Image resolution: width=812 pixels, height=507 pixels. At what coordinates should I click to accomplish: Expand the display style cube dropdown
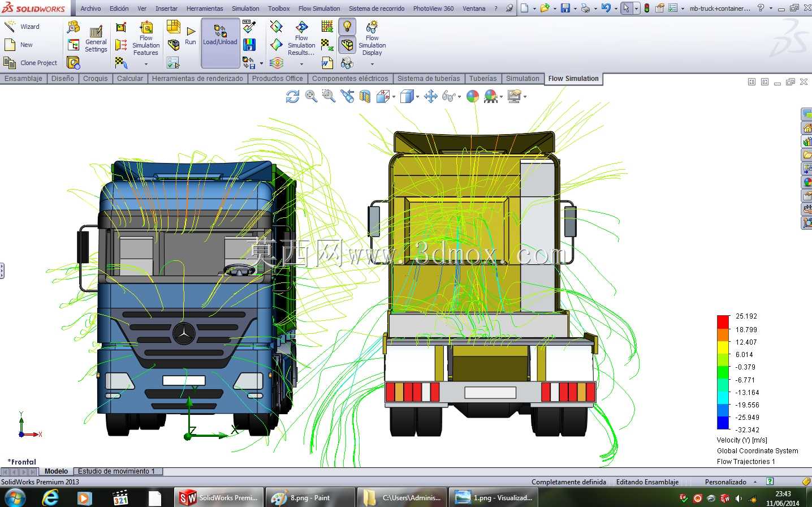click(x=417, y=97)
